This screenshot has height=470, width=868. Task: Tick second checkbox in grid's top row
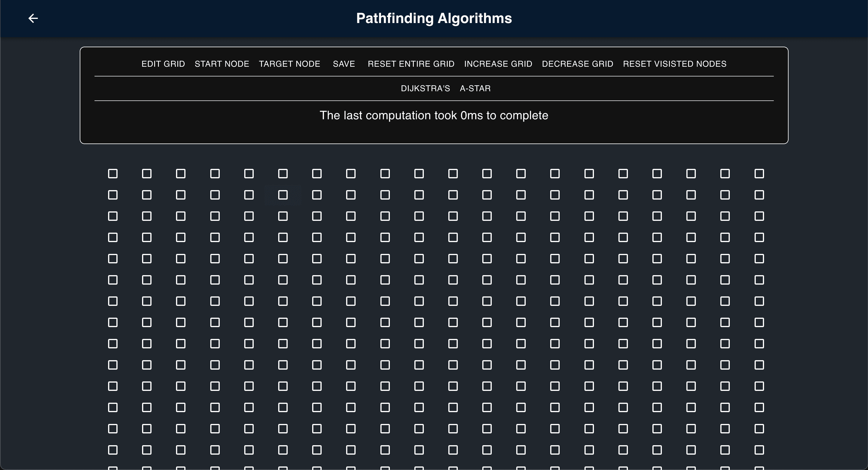coord(147,174)
